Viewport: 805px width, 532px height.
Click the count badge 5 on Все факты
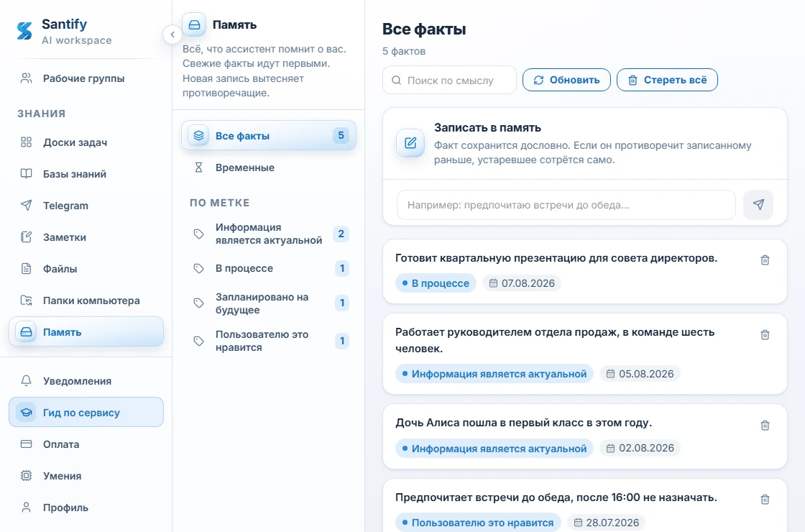(341, 136)
